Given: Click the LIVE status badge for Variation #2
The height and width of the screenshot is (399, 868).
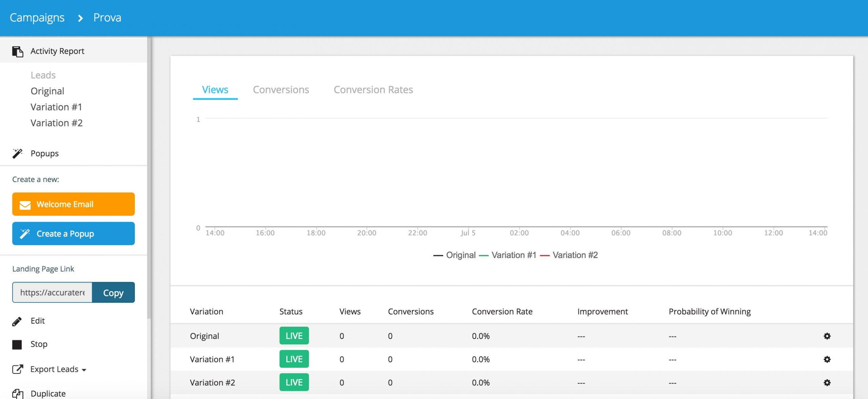Looking at the screenshot, I should [x=294, y=382].
